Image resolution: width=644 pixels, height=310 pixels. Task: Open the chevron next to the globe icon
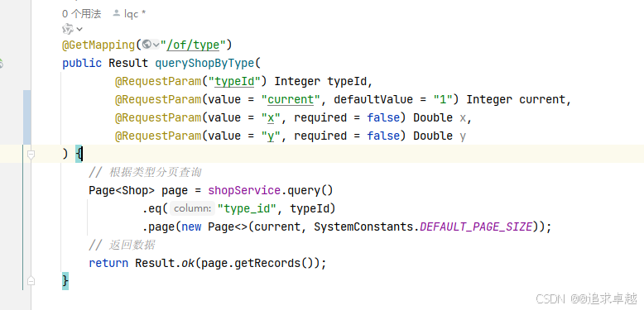[156, 45]
